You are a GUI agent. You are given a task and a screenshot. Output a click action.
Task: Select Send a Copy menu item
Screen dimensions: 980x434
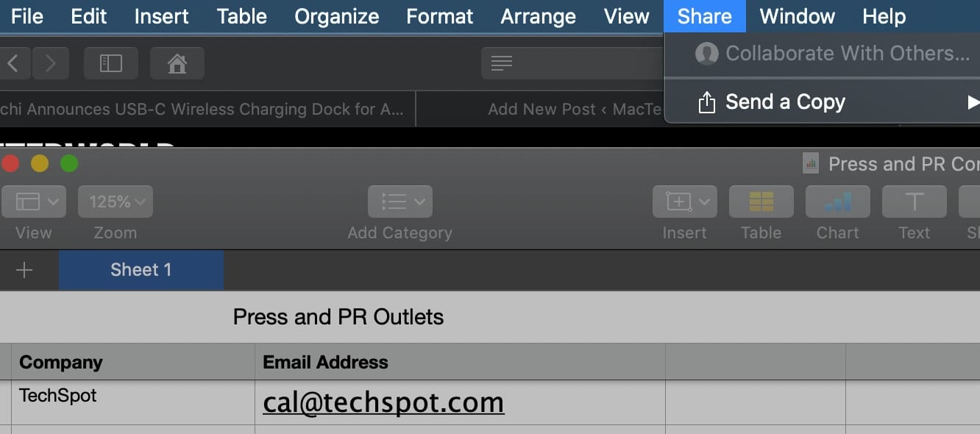point(785,102)
